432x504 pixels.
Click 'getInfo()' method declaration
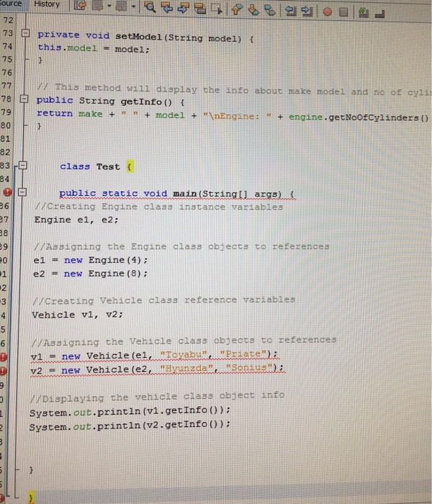[x=146, y=102]
